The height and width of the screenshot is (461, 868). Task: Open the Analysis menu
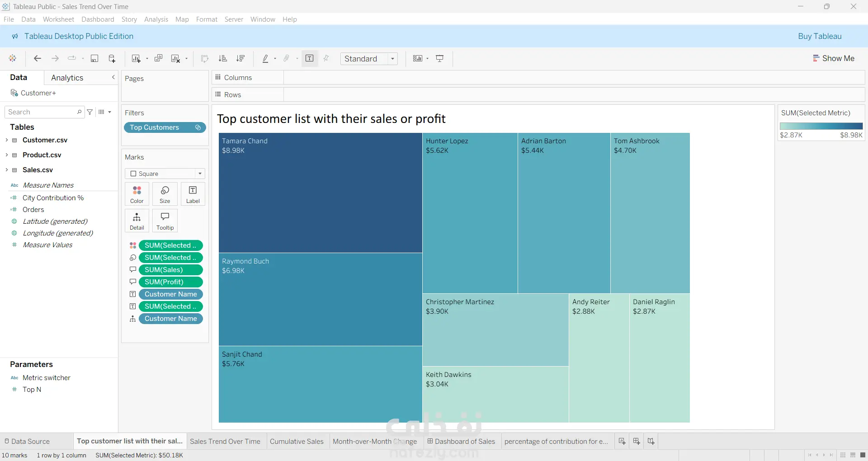coord(156,19)
